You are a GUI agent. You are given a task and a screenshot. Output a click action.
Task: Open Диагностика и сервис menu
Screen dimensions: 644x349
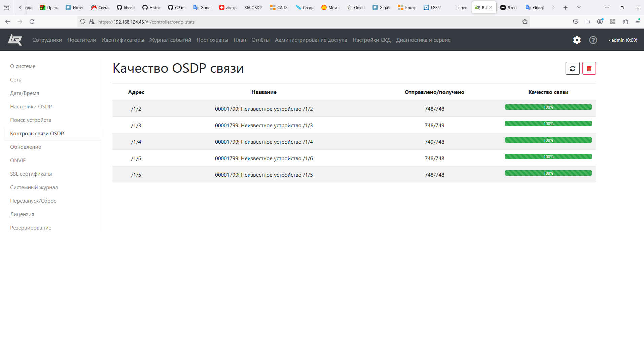(x=423, y=40)
